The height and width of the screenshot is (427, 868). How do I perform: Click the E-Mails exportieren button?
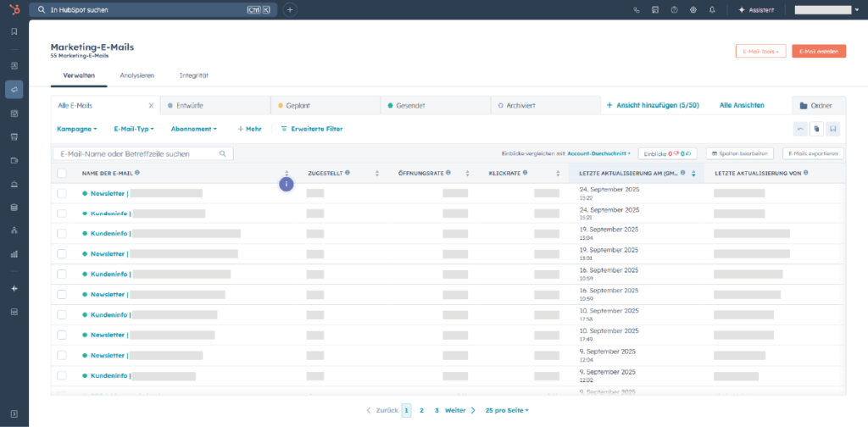point(812,153)
